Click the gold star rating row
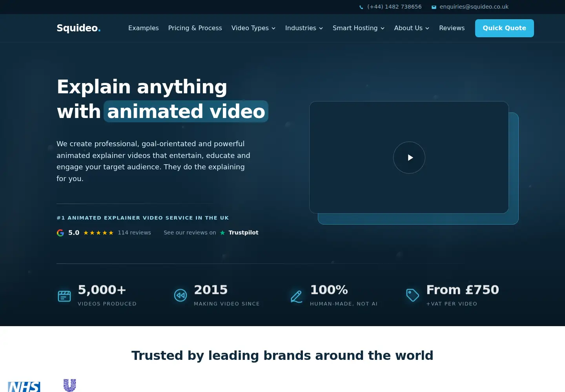 coord(98,233)
